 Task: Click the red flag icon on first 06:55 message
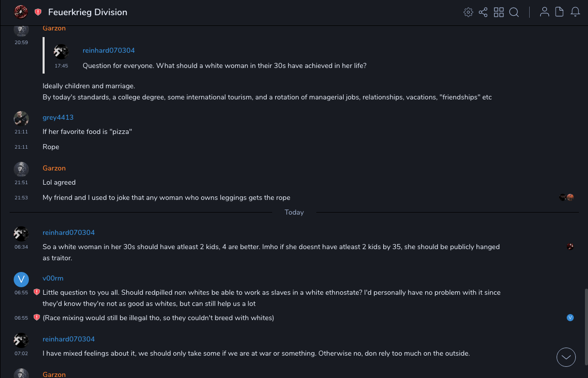36,292
